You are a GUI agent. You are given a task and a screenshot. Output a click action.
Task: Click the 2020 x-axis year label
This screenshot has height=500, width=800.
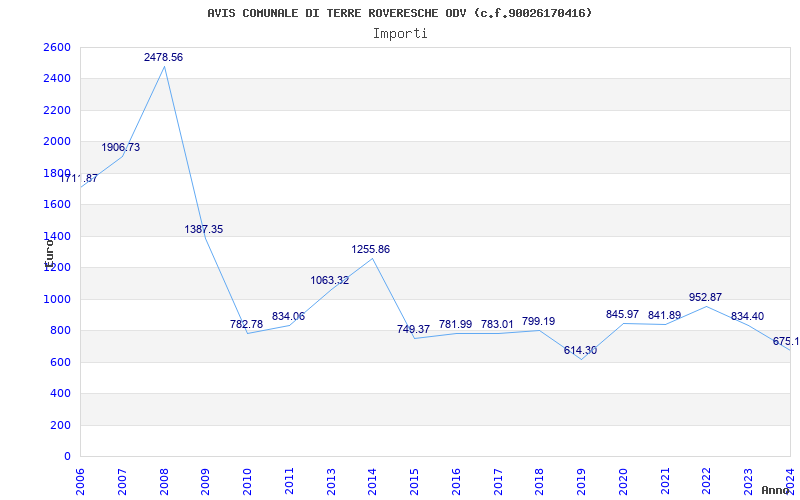coord(623,482)
